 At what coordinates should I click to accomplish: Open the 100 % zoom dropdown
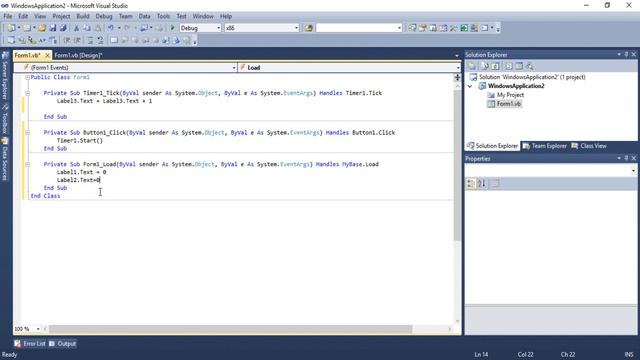coord(38,329)
